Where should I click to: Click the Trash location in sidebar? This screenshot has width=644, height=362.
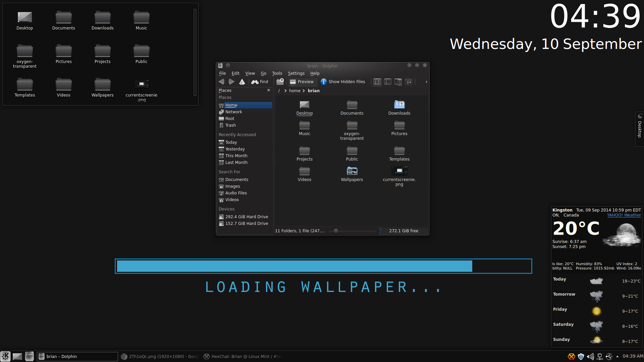(x=230, y=125)
